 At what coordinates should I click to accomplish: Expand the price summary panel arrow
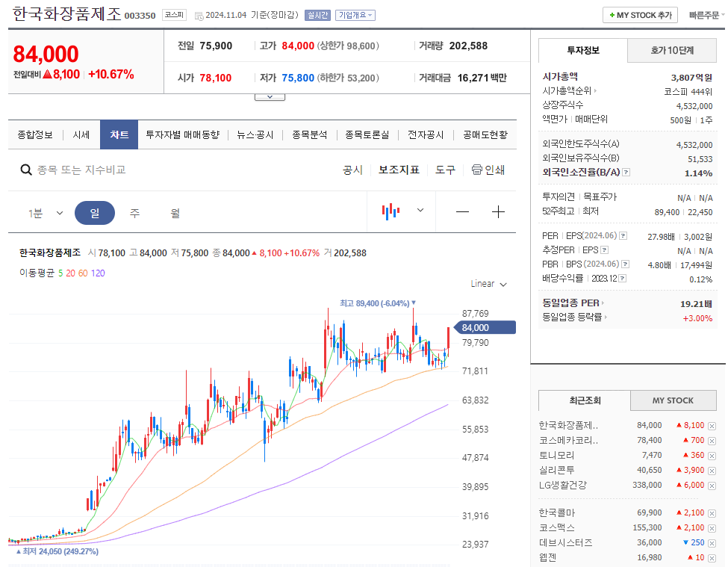click(x=270, y=97)
